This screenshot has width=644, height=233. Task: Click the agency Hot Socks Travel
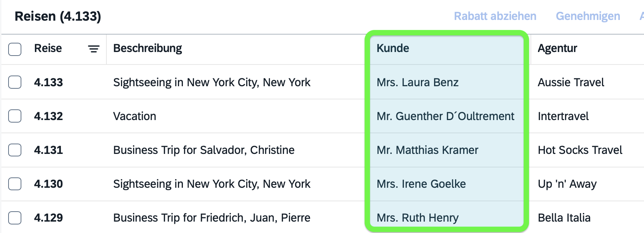tap(580, 150)
